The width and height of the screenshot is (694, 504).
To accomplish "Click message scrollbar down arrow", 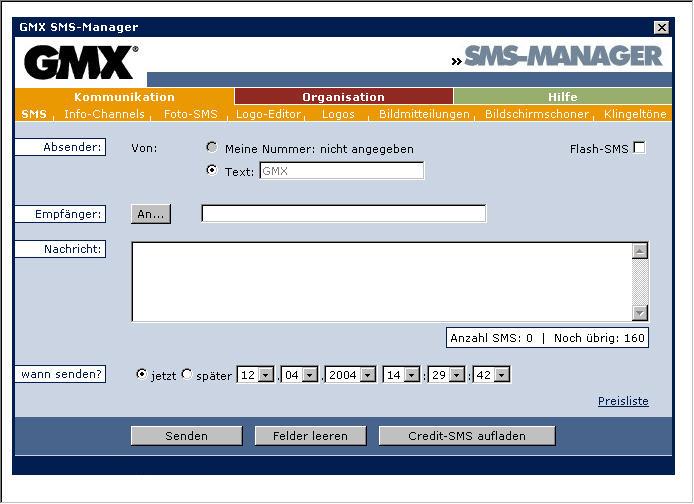I will [640, 313].
